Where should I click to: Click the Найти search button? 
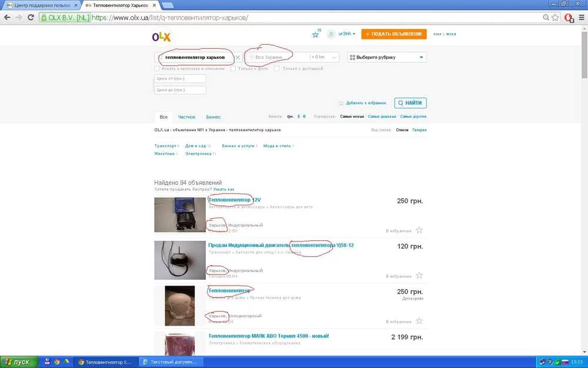(x=410, y=103)
